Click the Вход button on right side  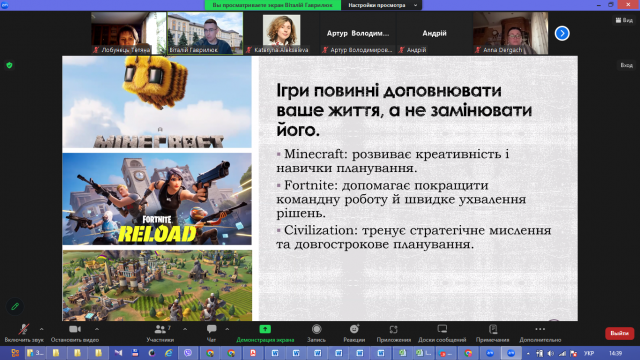click(x=627, y=65)
